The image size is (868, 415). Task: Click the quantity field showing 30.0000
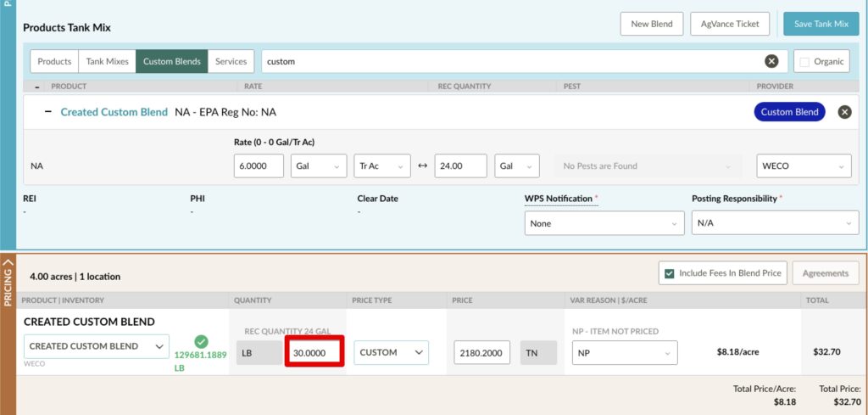(x=313, y=352)
